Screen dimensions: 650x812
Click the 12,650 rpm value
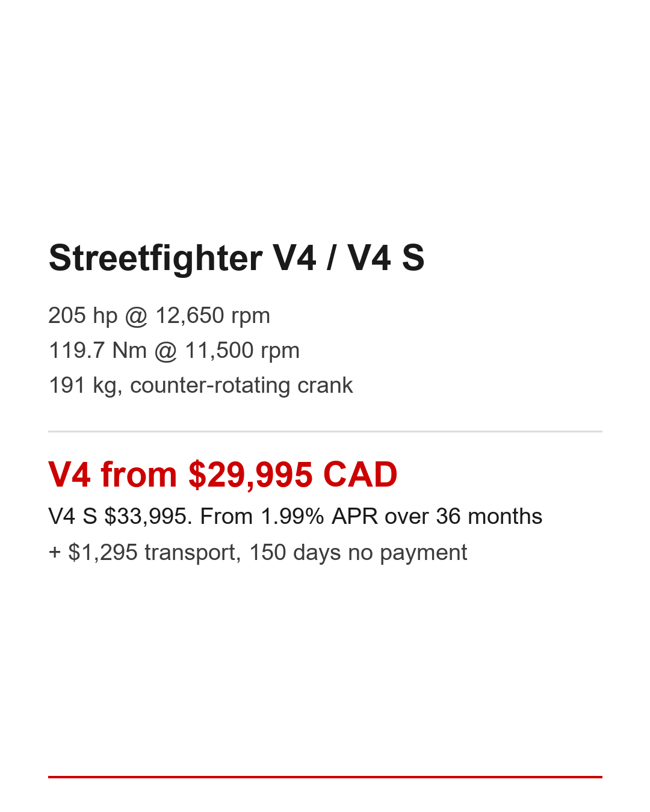coord(212,316)
